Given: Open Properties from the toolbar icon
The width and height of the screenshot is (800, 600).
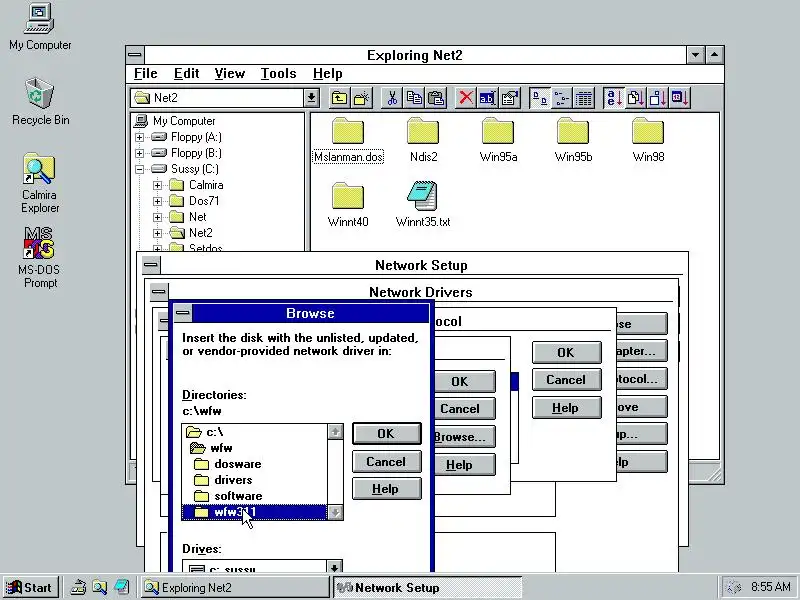Looking at the screenshot, I should [510, 97].
